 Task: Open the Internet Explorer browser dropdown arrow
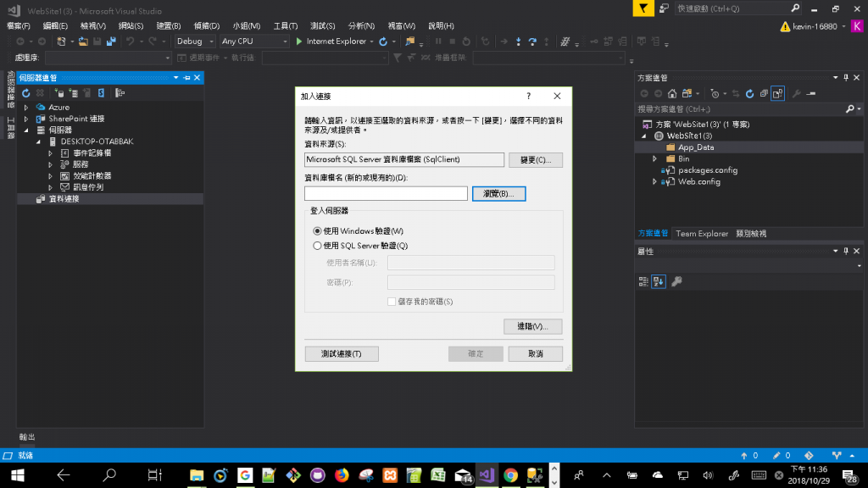click(371, 42)
